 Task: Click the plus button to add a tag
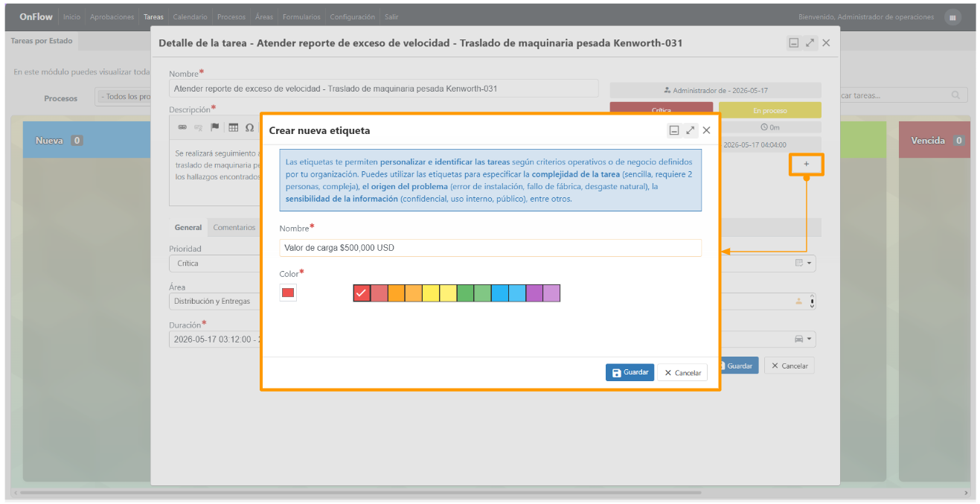click(807, 163)
